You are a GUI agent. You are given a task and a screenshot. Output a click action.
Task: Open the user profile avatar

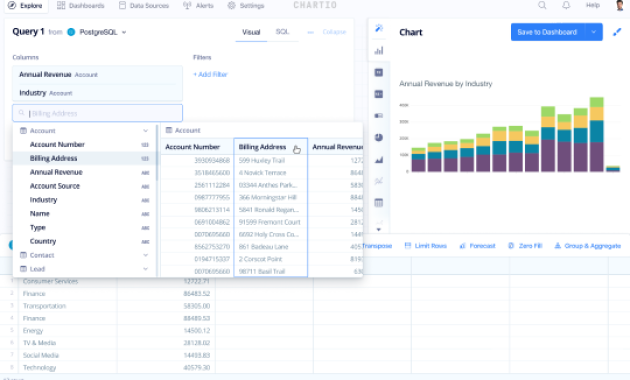click(620, 5)
